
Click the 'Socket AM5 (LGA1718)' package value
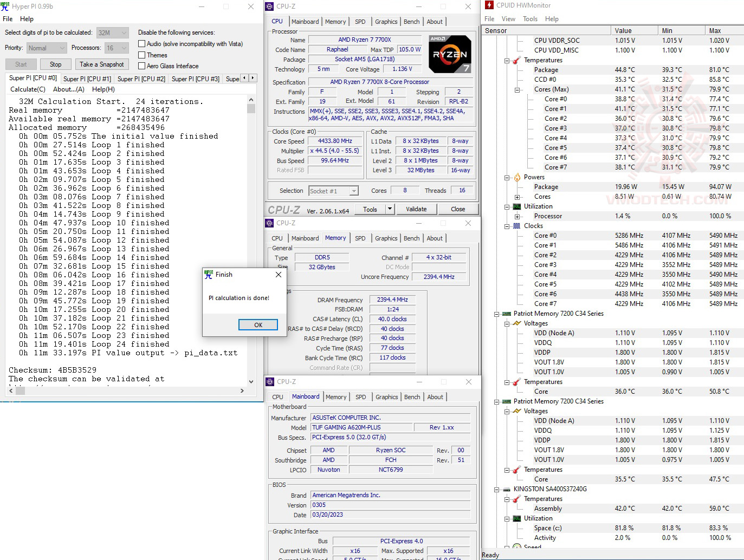(365, 60)
